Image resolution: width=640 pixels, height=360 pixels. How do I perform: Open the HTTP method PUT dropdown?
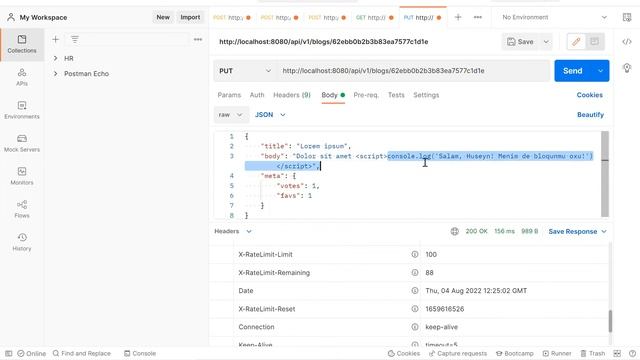coord(245,71)
